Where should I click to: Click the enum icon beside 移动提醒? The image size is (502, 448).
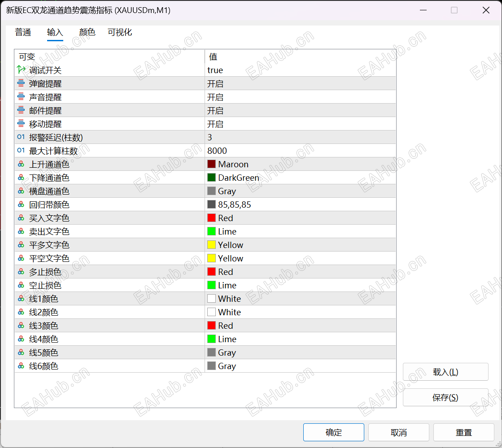tap(21, 123)
